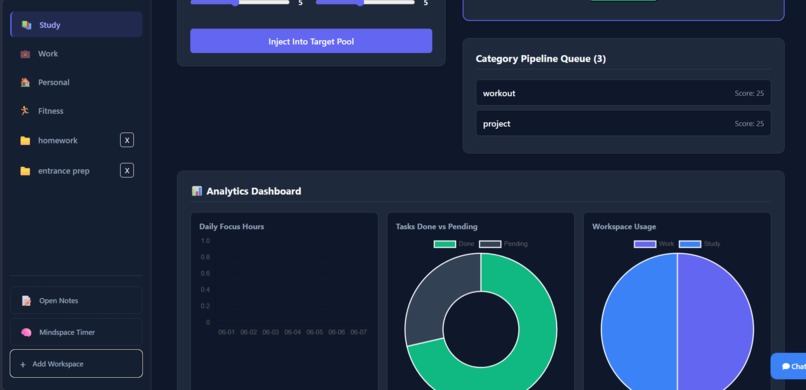Click the Fitness runner icon
This screenshot has height=390, width=806.
click(x=25, y=111)
